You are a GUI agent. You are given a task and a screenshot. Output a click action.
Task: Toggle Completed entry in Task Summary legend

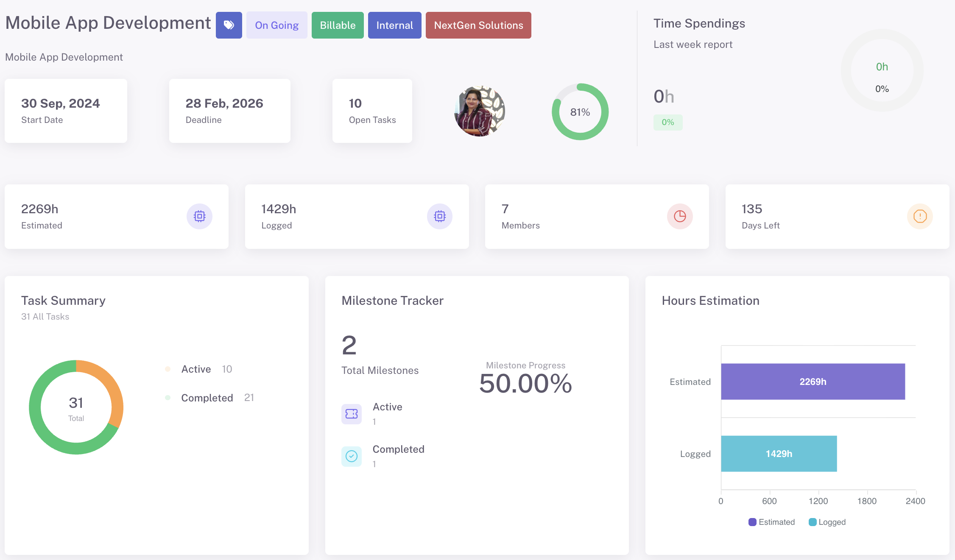[207, 398]
